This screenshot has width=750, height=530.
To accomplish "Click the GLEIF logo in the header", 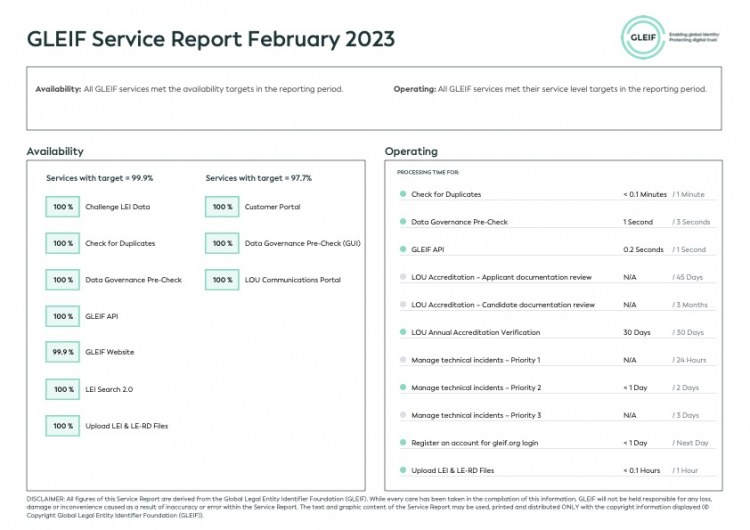I will click(x=642, y=37).
